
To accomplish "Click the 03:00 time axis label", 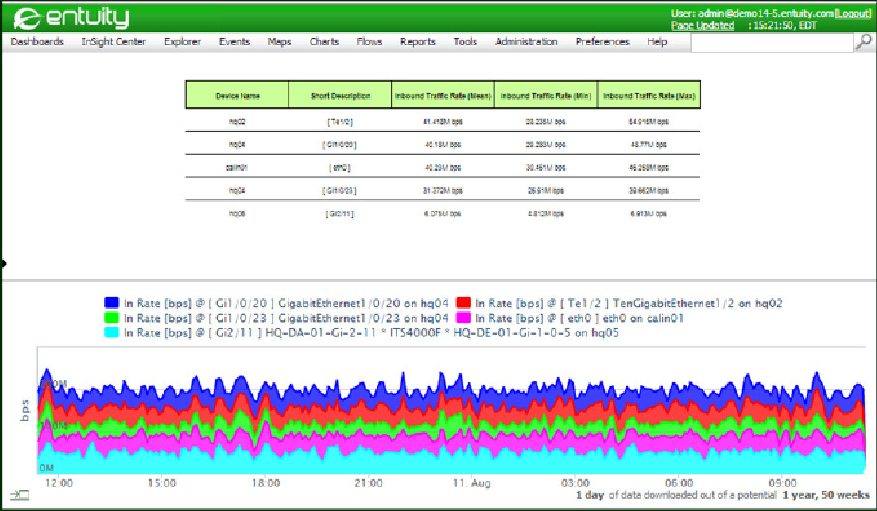I will click(576, 482).
